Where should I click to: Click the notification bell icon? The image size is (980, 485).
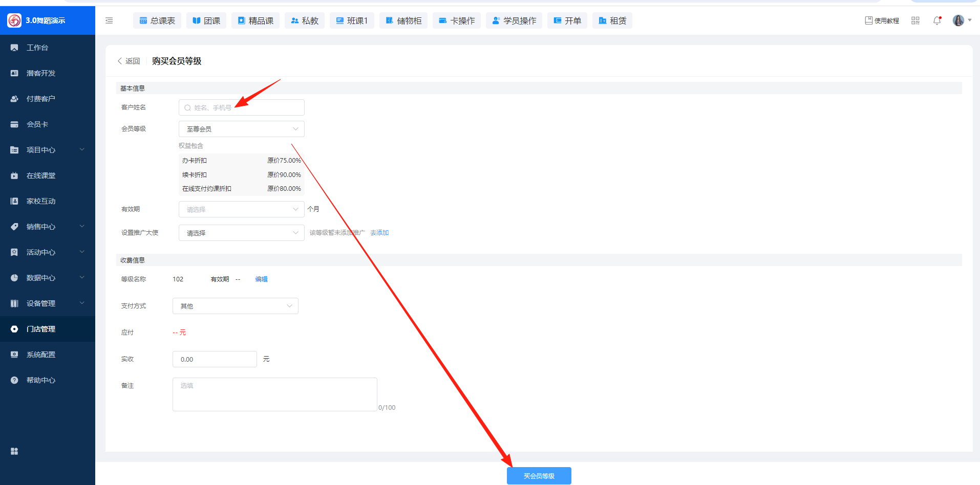tap(937, 20)
